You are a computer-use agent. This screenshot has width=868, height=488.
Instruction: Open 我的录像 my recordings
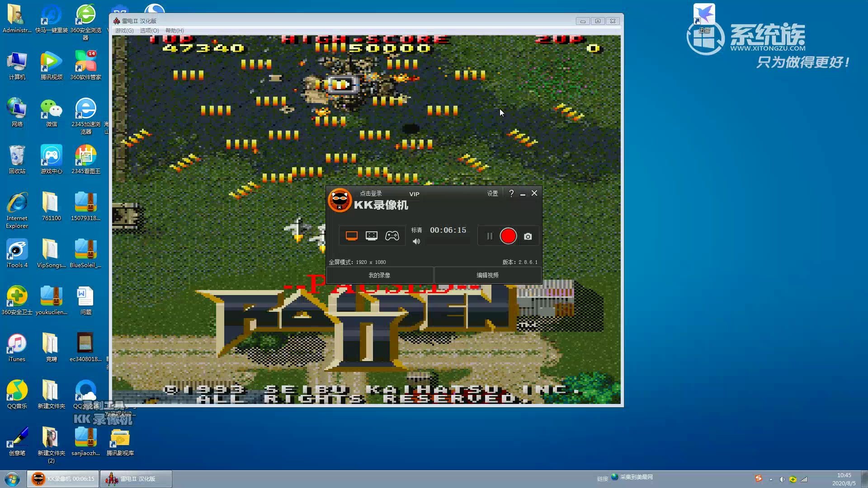[x=379, y=275]
